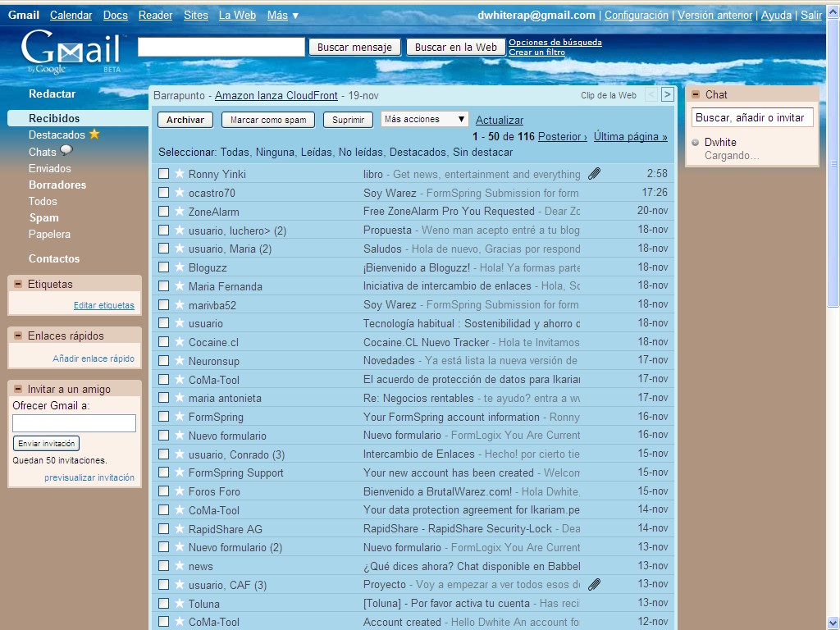840x630 pixels.
Task: Collapse the Chat panel
Action: point(696,94)
